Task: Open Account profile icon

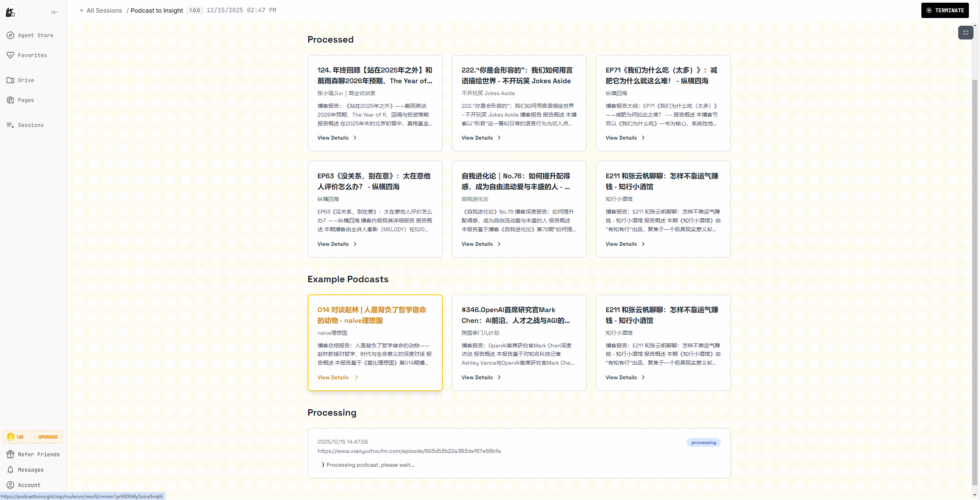Action: [x=10, y=485]
